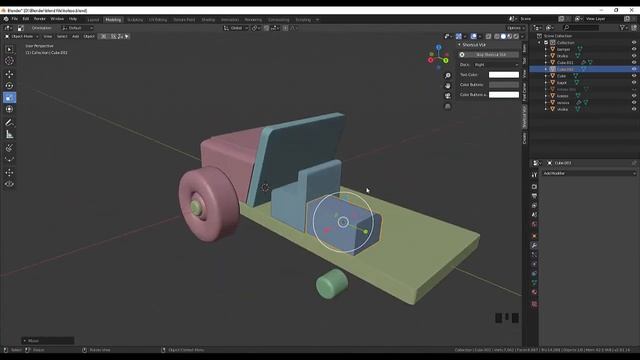
Task: Open the Add Modifier dropdown
Action: (x=589, y=173)
